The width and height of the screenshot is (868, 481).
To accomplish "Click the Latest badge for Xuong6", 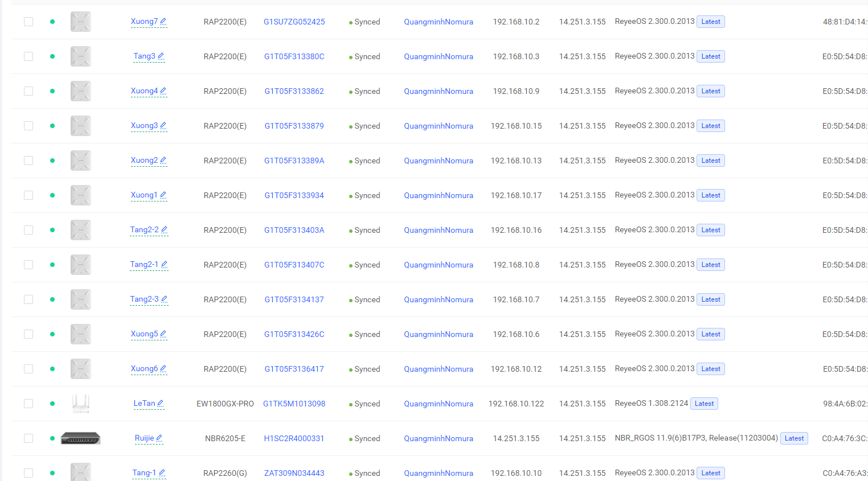I will 711,369.
